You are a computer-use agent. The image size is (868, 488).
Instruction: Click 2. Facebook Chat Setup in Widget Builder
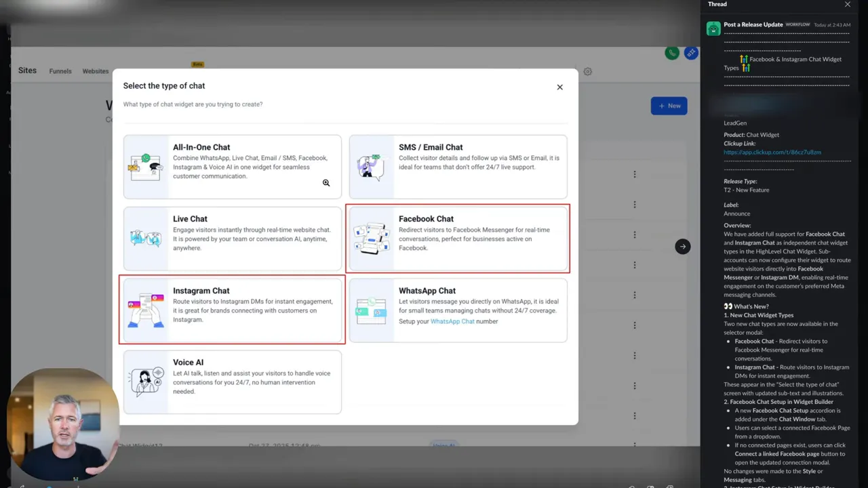click(778, 402)
